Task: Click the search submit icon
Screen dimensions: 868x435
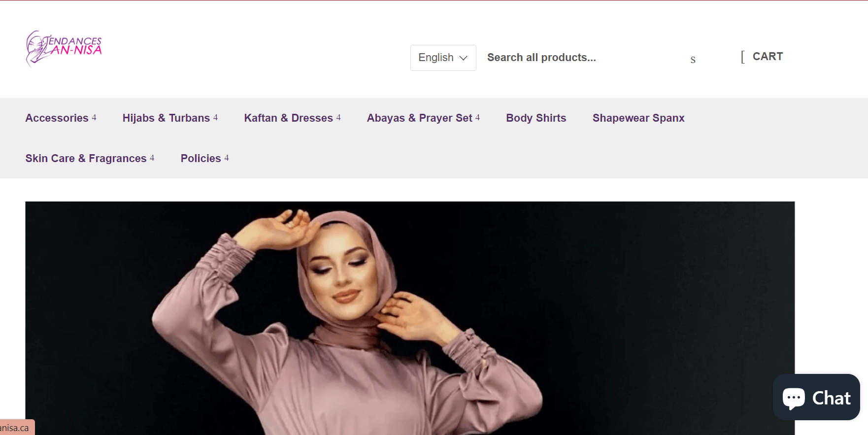Action: point(693,60)
